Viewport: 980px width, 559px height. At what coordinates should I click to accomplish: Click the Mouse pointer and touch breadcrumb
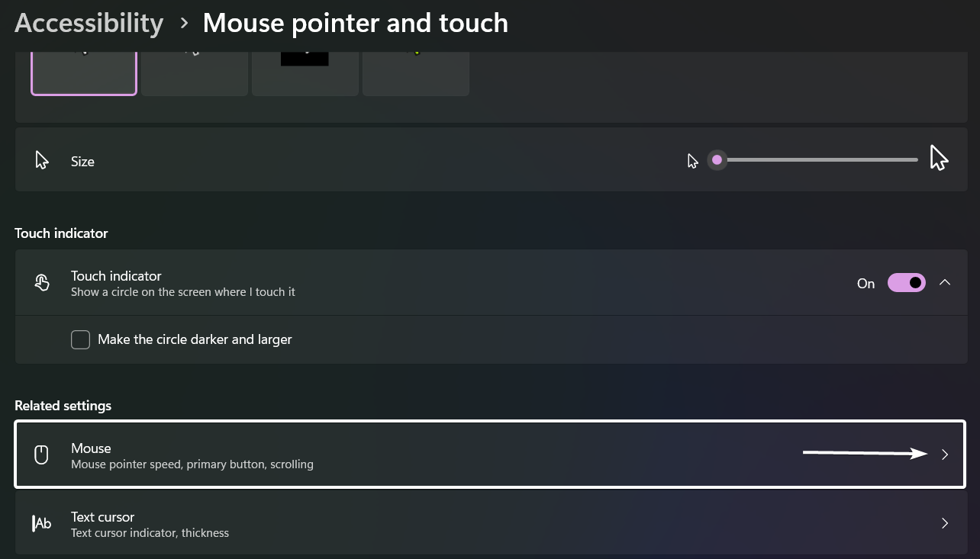(355, 22)
